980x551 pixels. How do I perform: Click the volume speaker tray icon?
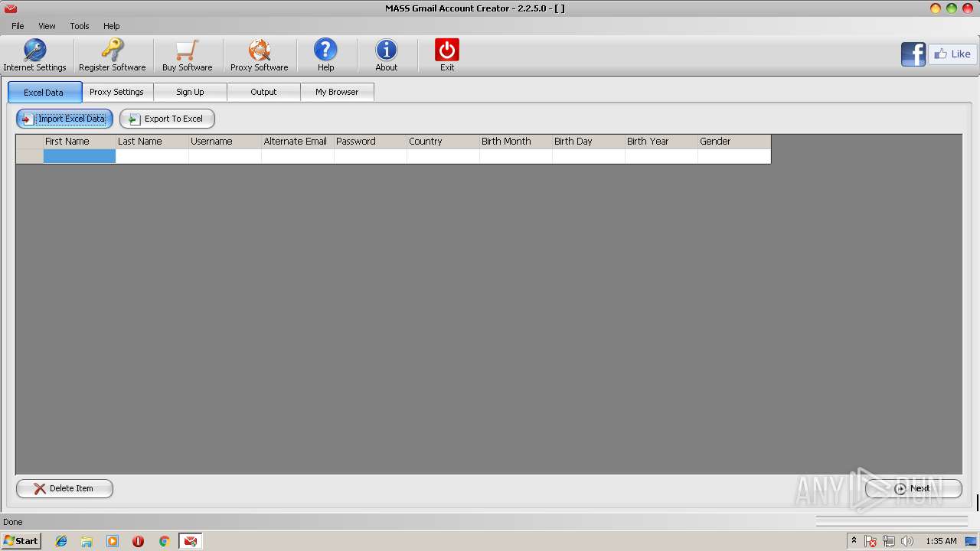pos(907,541)
